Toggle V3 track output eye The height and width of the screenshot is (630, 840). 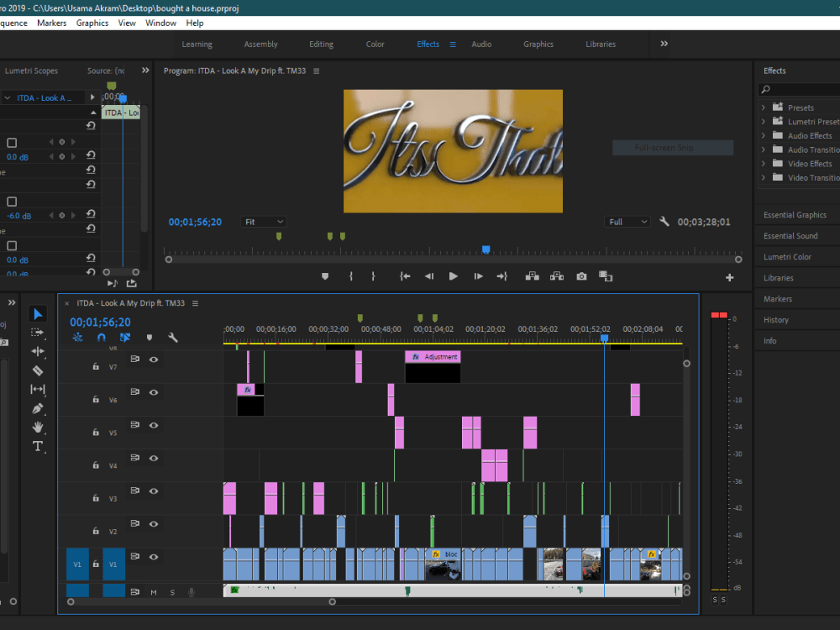pyautogui.click(x=154, y=491)
